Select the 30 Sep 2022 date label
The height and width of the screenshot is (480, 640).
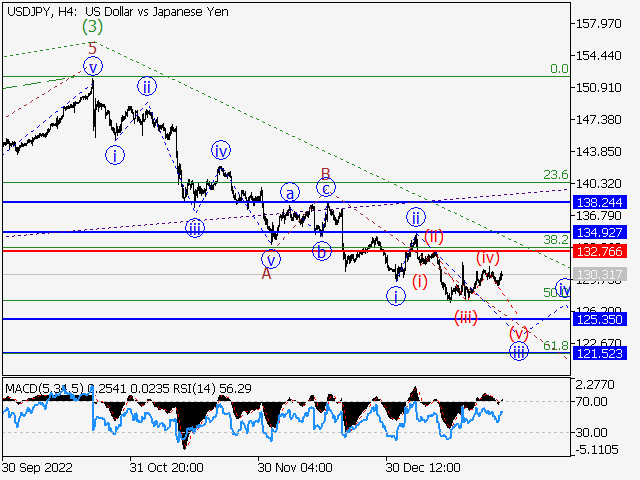point(37,467)
